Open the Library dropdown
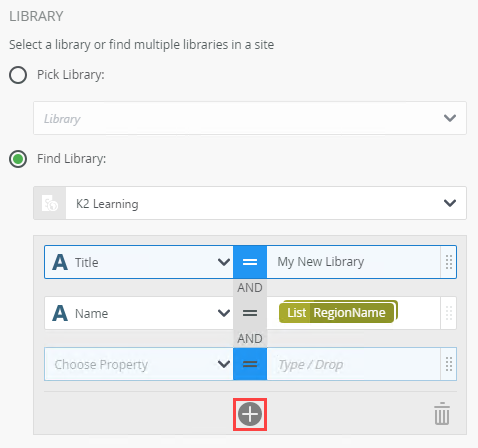Screen dimensions: 478x448 click(250, 118)
